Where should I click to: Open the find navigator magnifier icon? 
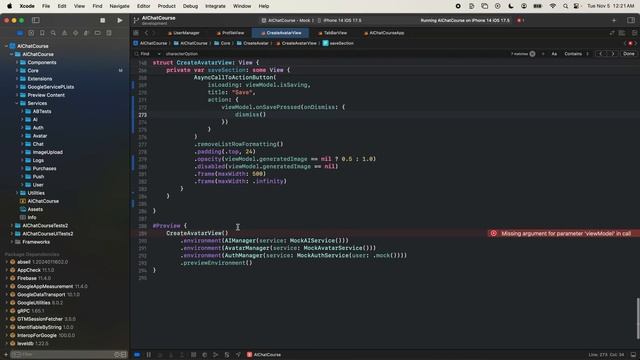point(53,33)
